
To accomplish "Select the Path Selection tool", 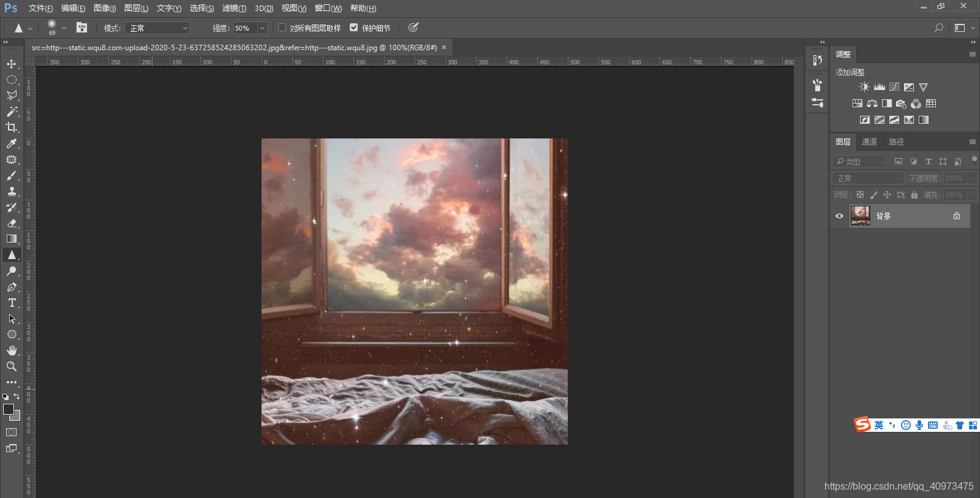I will [x=12, y=319].
